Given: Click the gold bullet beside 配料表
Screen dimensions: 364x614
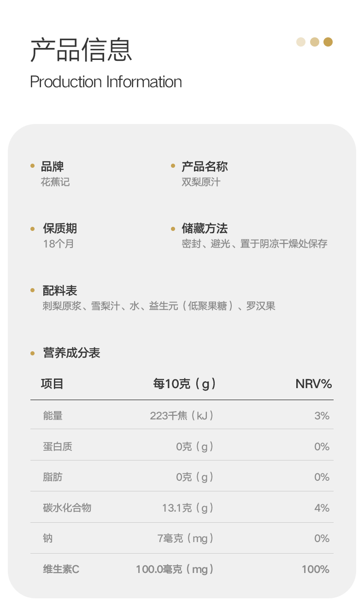Looking at the screenshot, I should [32, 290].
